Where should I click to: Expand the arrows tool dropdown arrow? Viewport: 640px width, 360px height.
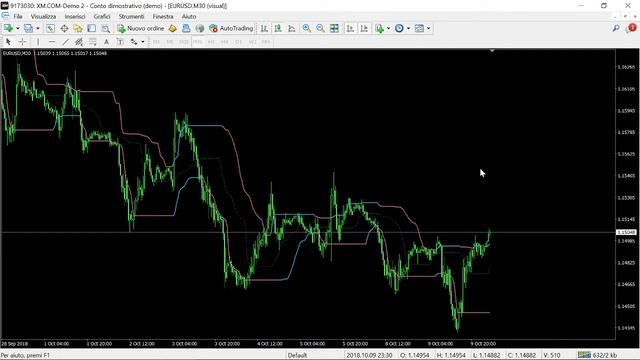click(142, 42)
